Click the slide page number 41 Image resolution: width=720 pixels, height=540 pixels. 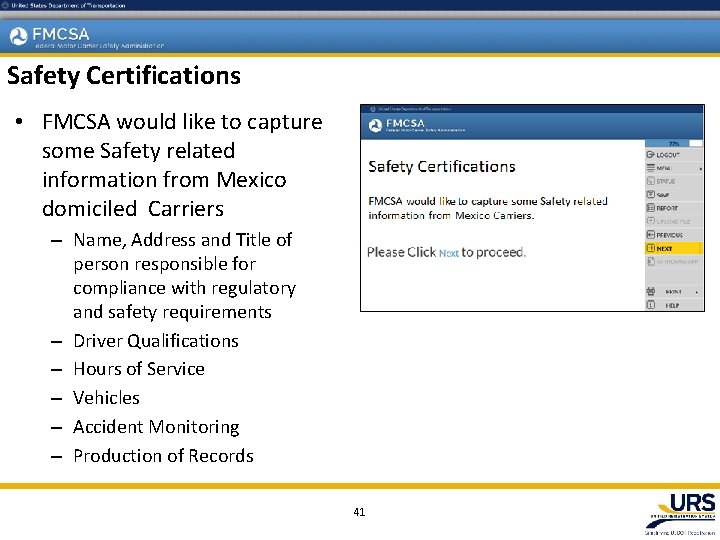[360, 512]
